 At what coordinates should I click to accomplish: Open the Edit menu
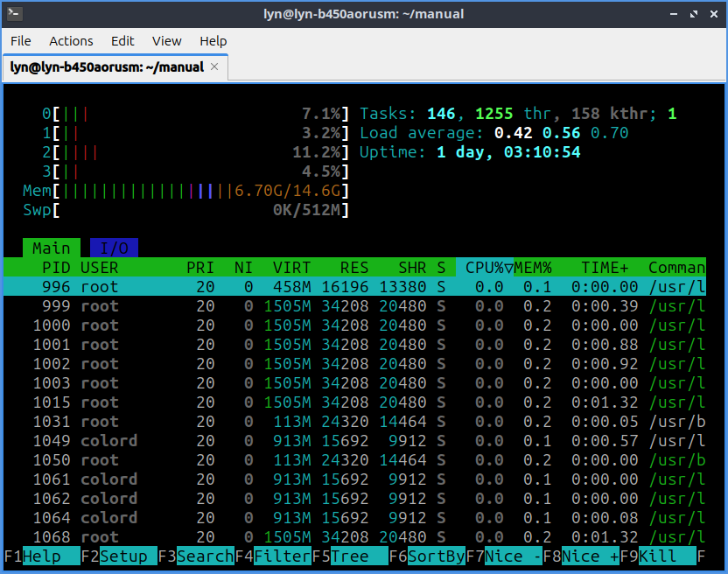pyautogui.click(x=122, y=41)
